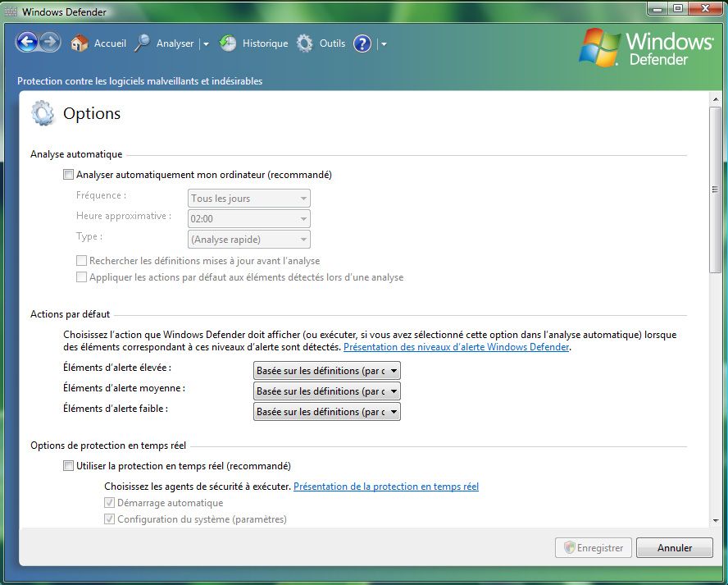
Task: Click the scrollbar down arrow
Action: coord(716,521)
